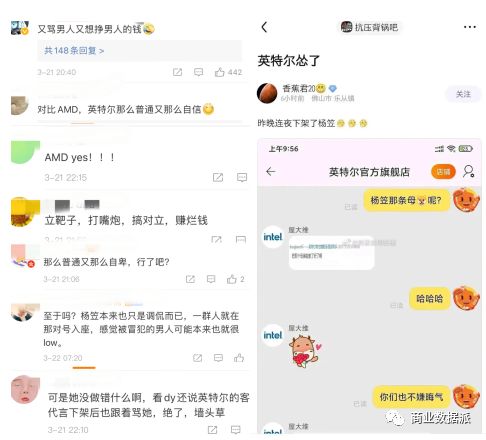Image resolution: width=486 pixels, height=440 pixels.
Task: Open the three-dot more options menu
Action: tap(470, 27)
